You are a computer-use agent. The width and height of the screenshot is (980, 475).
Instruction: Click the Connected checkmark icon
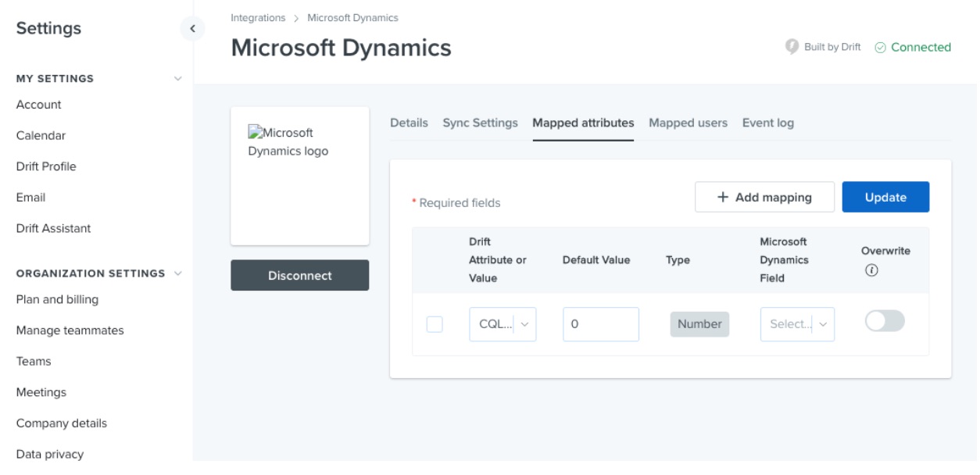pos(880,47)
